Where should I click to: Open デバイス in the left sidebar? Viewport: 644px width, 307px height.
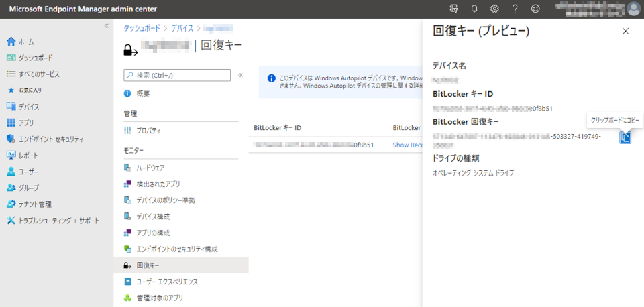click(x=23, y=107)
